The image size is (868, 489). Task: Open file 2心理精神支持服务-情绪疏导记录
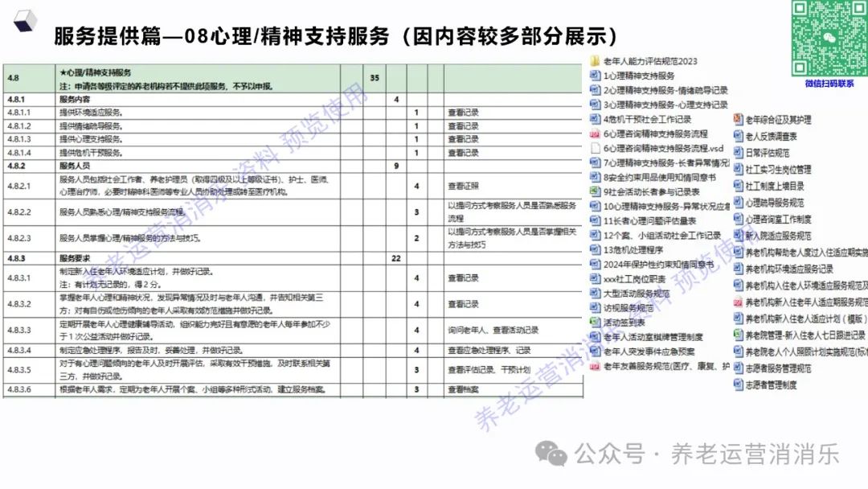point(665,90)
